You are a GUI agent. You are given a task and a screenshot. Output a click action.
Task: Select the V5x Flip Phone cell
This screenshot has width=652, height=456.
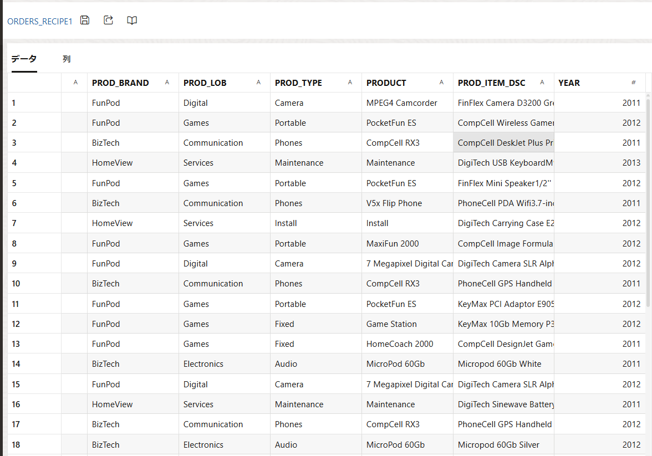(x=408, y=203)
